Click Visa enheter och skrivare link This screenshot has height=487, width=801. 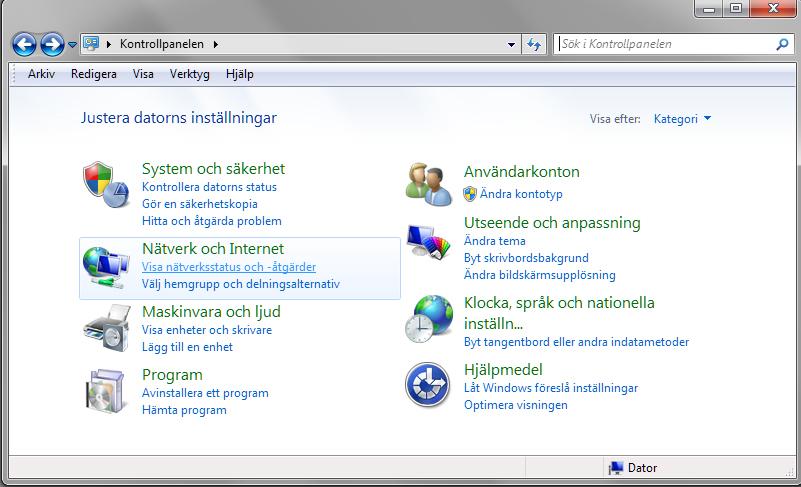point(207,330)
